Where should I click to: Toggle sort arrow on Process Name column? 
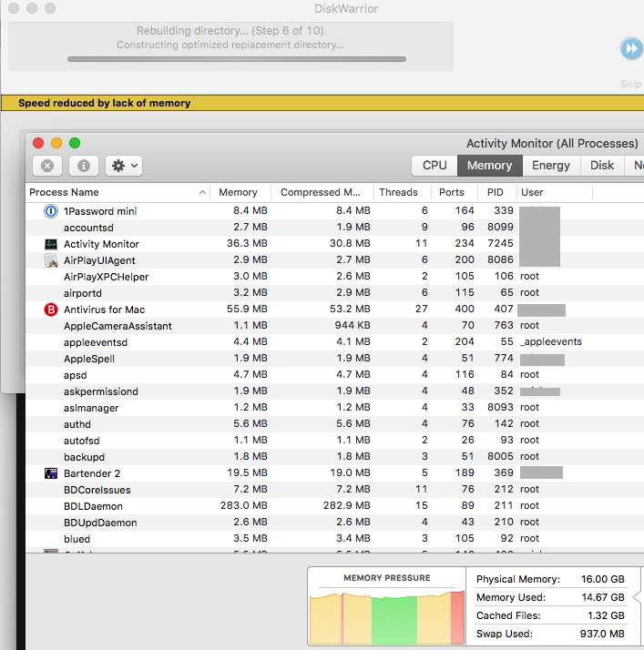point(202,192)
